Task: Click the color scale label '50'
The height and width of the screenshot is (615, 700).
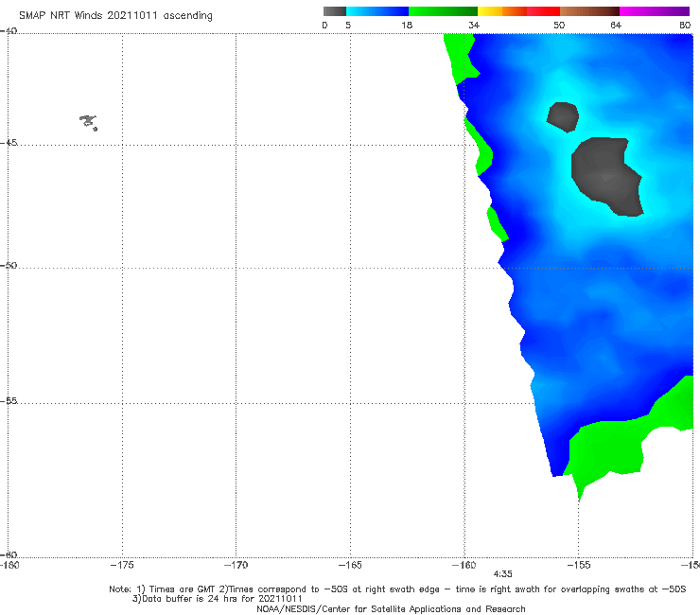Action: (559, 26)
